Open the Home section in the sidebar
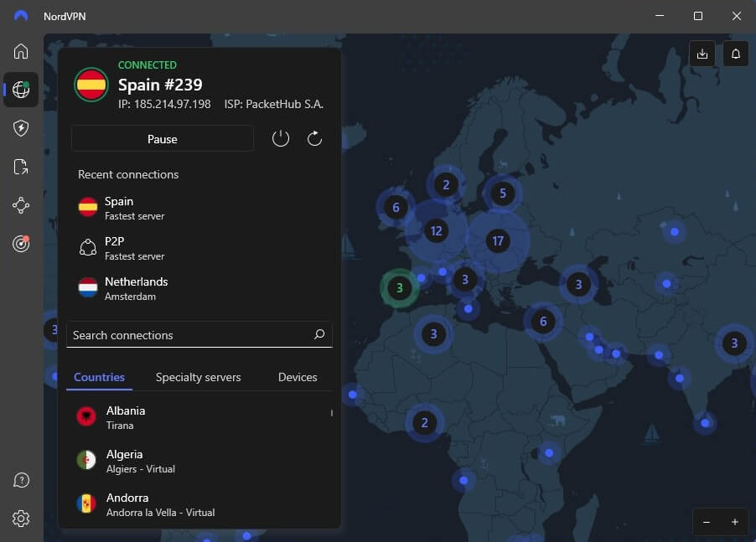 pyautogui.click(x=21, y=51)
